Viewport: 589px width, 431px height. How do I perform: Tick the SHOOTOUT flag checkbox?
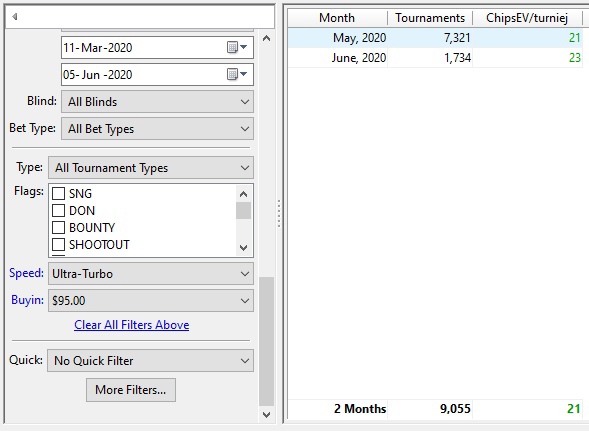pyautogui.click(x=58, y=245)
